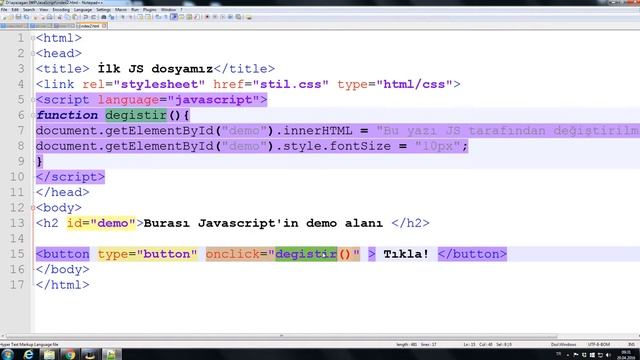The width and height of the screenshot is (640, 360).
Task: Close the index2.html tab with its X
Action: [x=104, y=26]
